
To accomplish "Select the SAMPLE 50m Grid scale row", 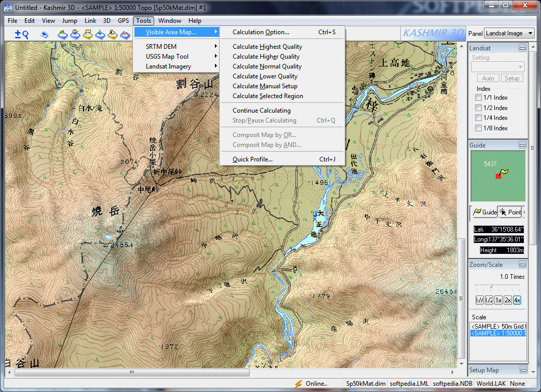I will tap(498, 327).
